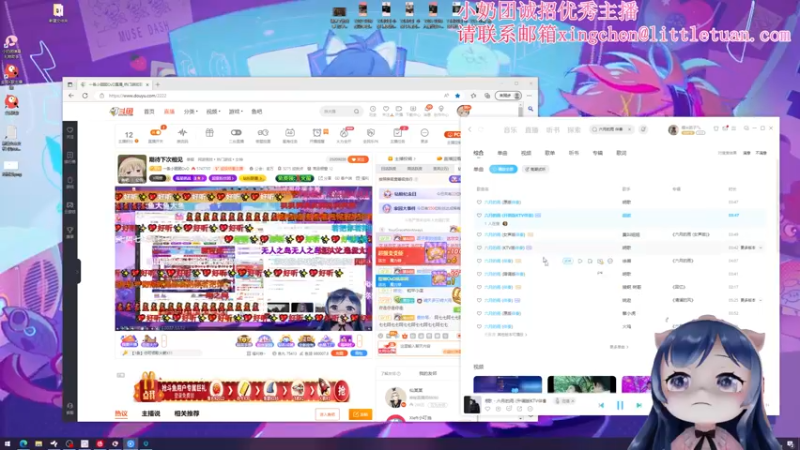Open the 探索 section in the music player
Image resolution: width=800 pixels, height=450 pixels.
(x=574, y=130)
